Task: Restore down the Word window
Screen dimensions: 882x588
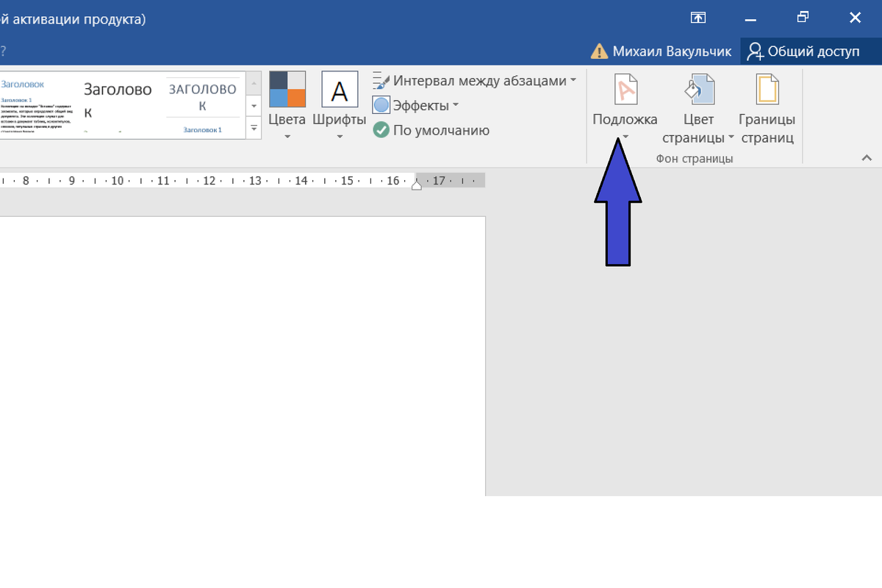Action: coord(803,18)
